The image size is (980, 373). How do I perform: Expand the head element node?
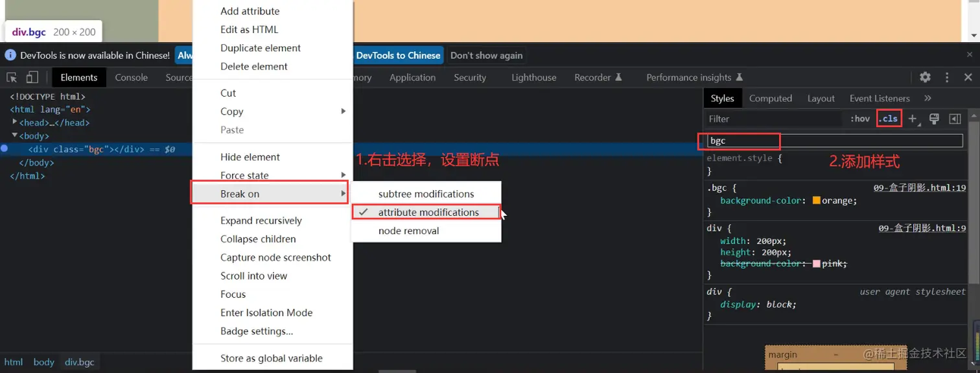(x=15, y=122)
